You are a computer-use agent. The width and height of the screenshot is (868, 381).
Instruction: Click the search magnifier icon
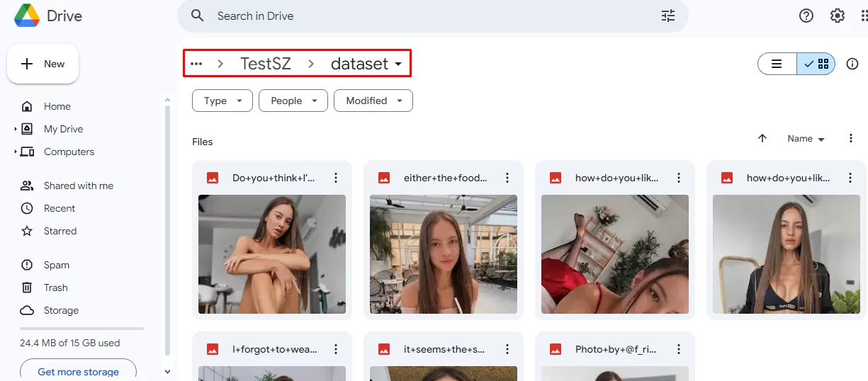(198, 16)
